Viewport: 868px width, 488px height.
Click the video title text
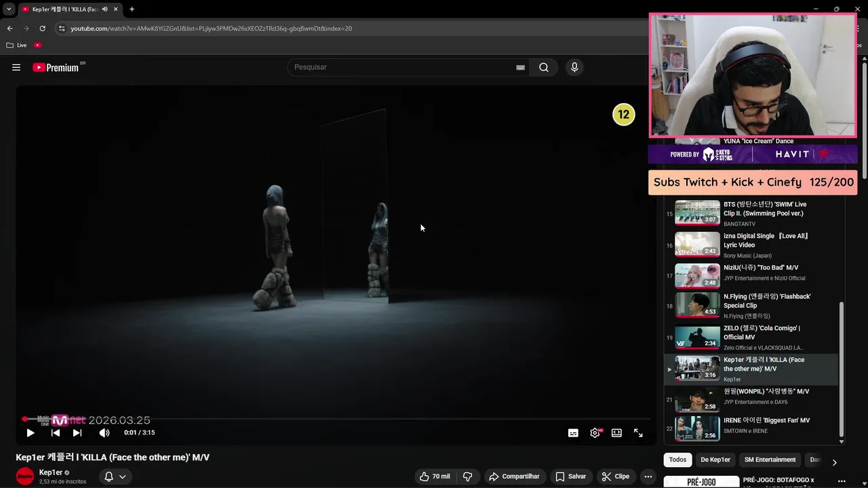[x=113, y=457]
